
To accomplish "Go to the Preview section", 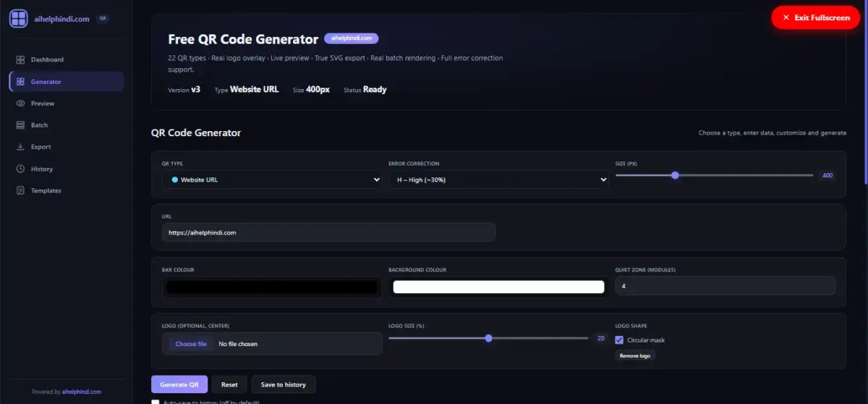I will [x=67, y=104].
